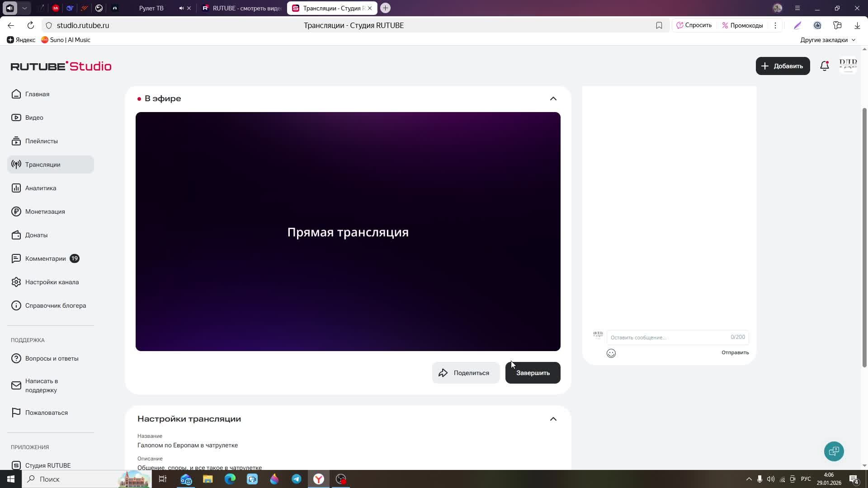
Task: Click the channel avatar in header
Action: click(848, 66)
